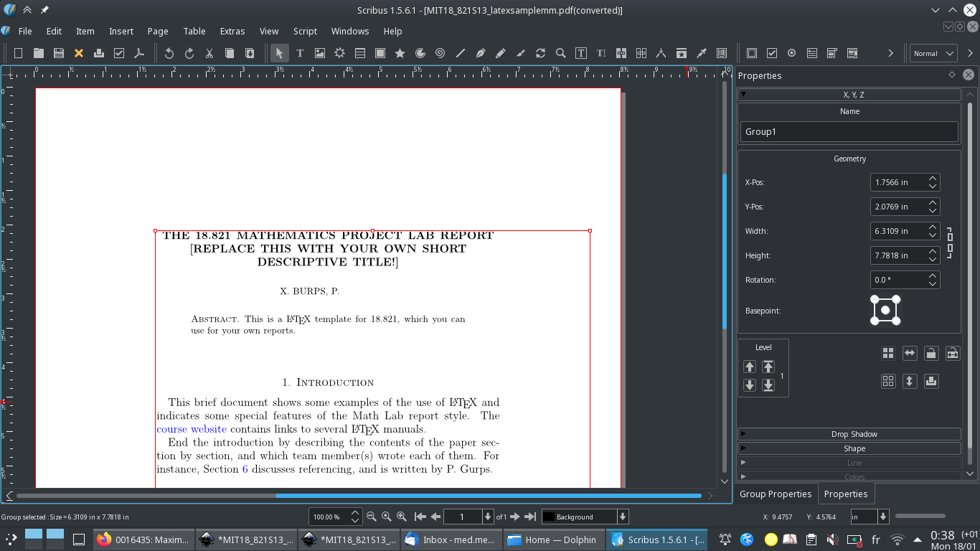980x551 pixels.
Task: Click the Eye Dropper tool
Action: pyautogui.click(x=702, y=53)
